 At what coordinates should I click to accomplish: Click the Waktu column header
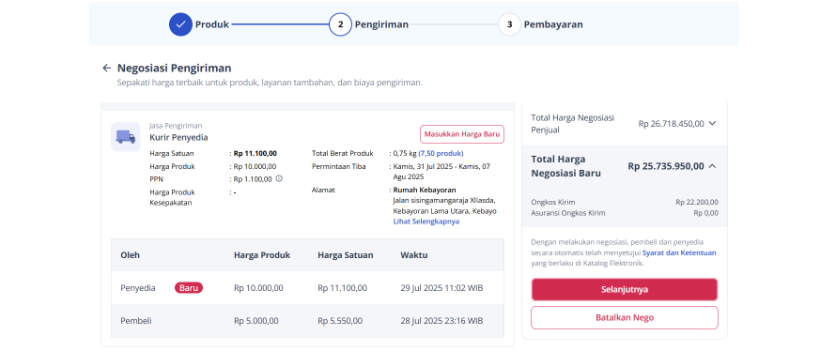(414, 255)
